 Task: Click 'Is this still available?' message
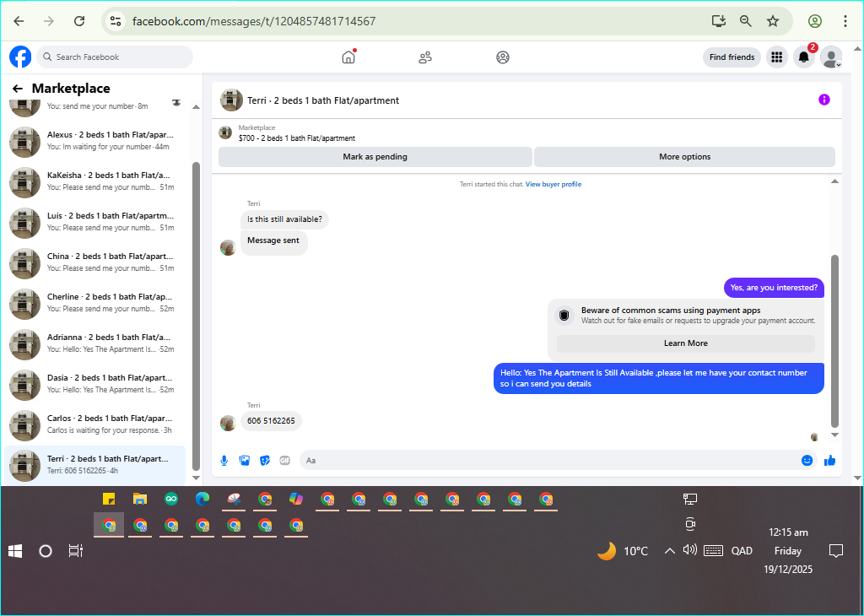[x=284, y=219]
